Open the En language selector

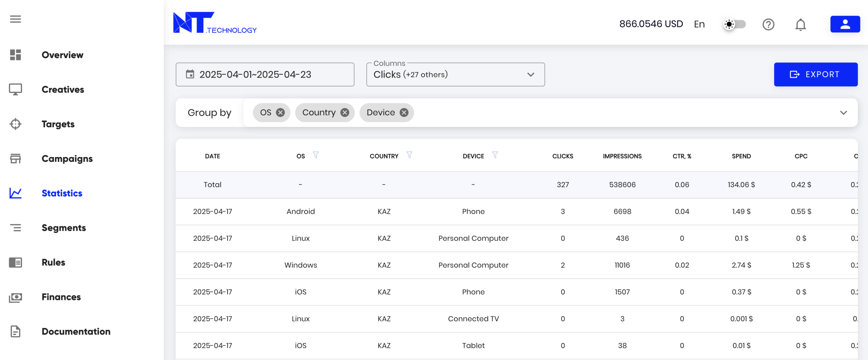[699, 24]
